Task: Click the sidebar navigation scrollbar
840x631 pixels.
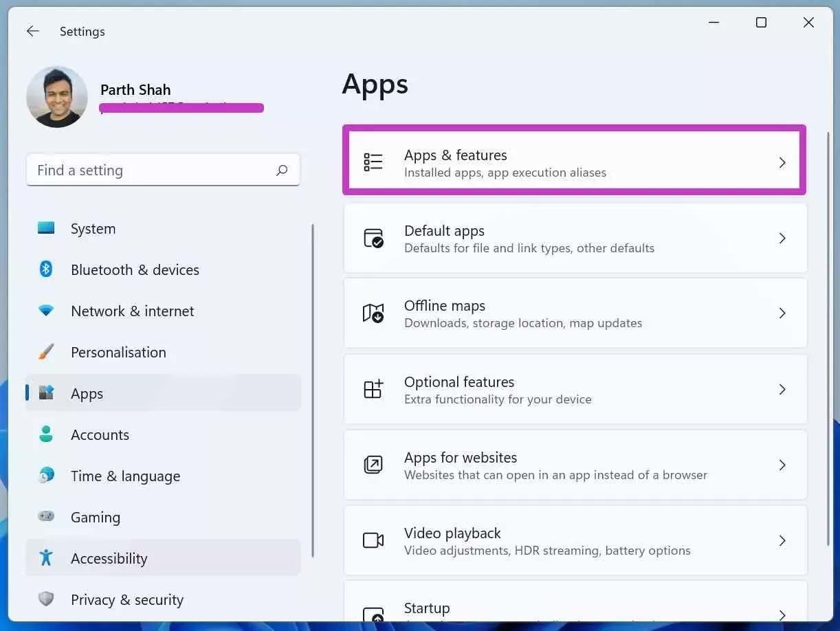Action: [x=313, y=390]
